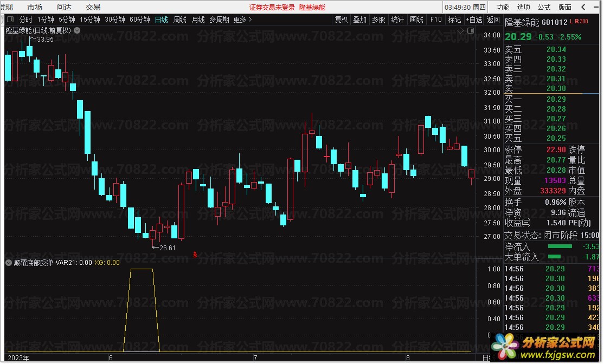Switch to the 1分钟 period
Viewport: 604px width, 364px height.
click(46, 19)
